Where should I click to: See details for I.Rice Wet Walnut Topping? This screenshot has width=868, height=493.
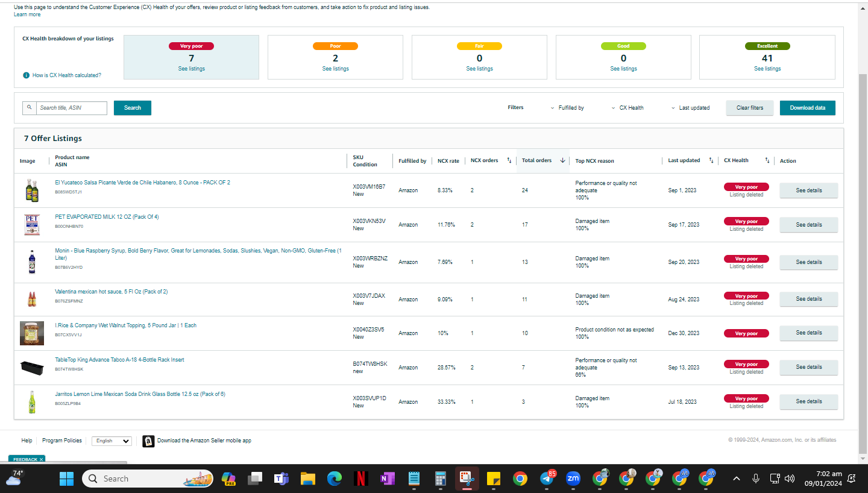(x=809, y=333)
